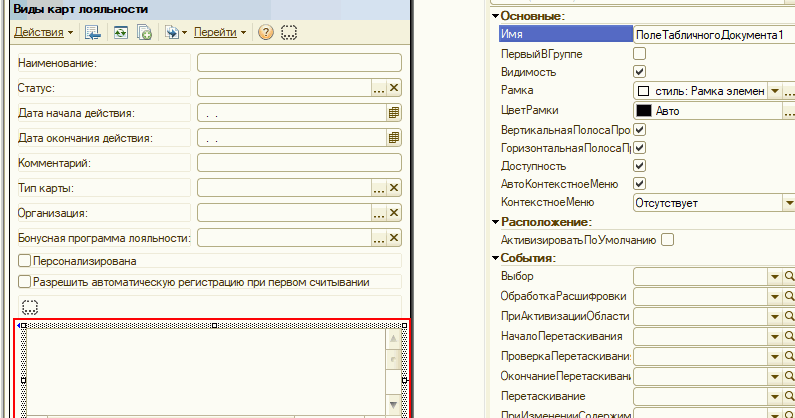Open the ОбработкаРасшифровки event dropdown
The width and height of the screenshot is (795, 418).
[x=775, y=297]
